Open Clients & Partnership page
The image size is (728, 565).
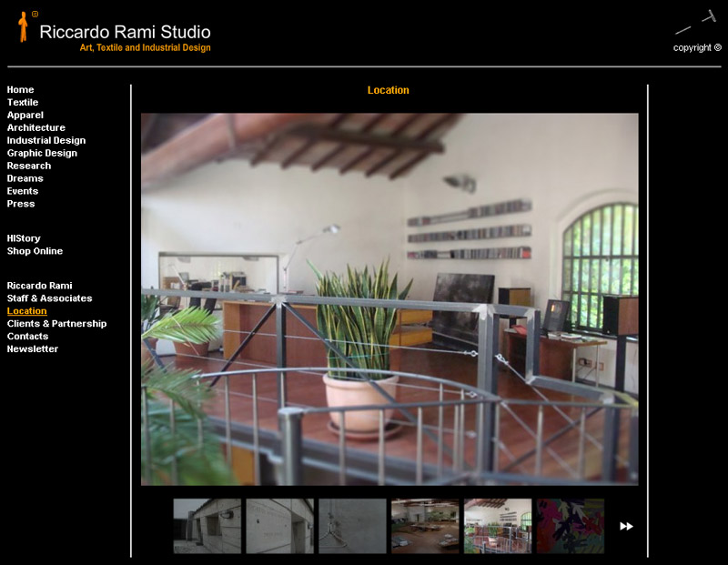pos(56,324)
